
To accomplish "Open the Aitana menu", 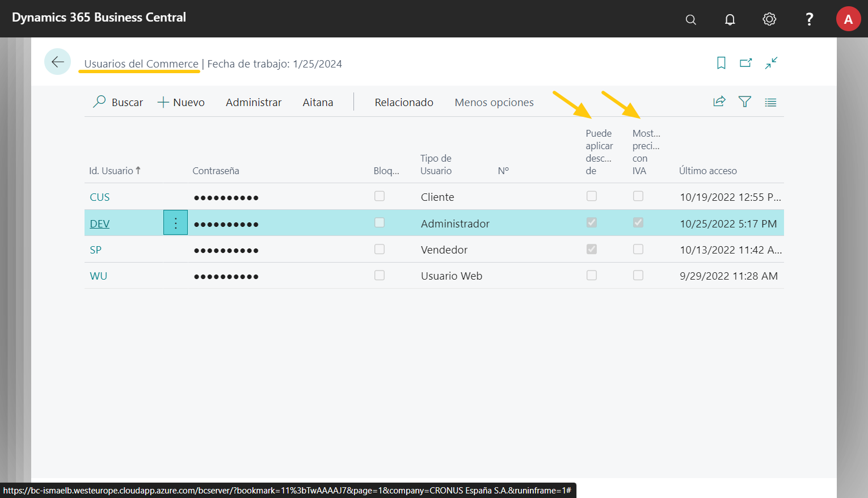I will pyautogui.click(x=318, y=102).
